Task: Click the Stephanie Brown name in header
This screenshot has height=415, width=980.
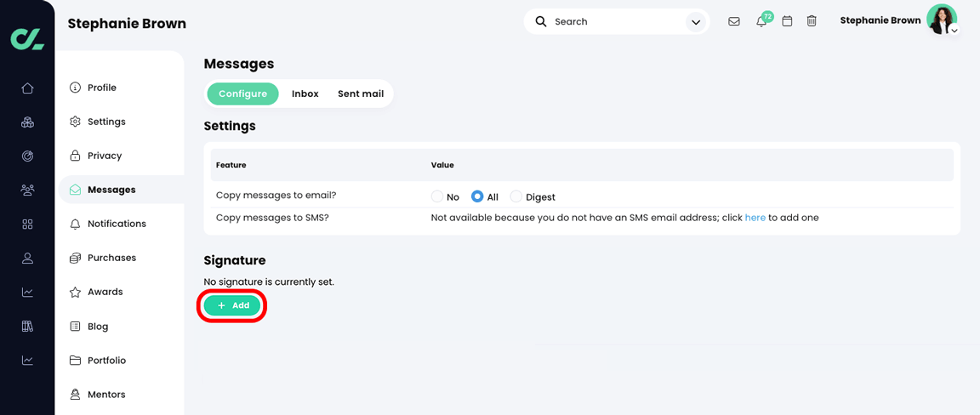Action: (x=880, y=20)
